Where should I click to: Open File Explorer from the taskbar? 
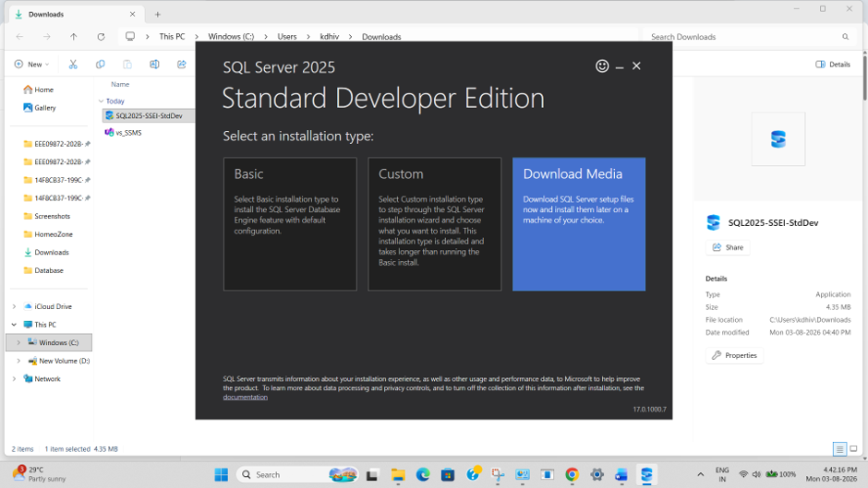(398, 475)
